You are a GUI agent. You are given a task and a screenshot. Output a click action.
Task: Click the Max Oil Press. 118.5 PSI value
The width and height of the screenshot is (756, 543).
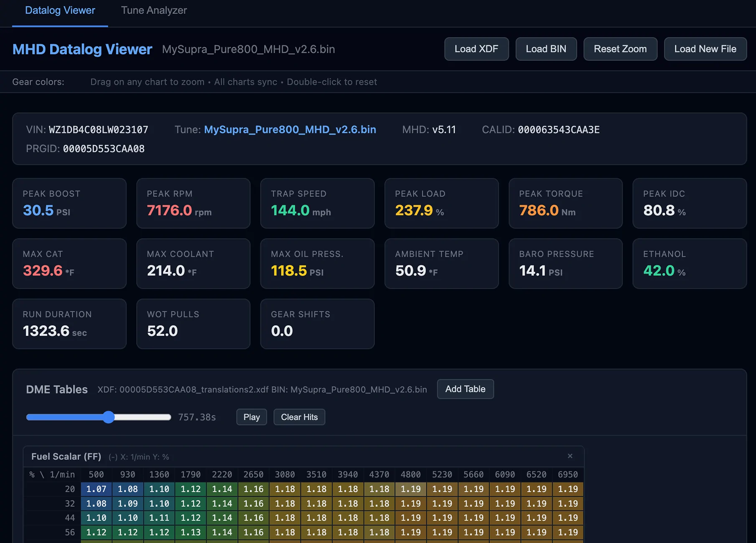(297, 271)
